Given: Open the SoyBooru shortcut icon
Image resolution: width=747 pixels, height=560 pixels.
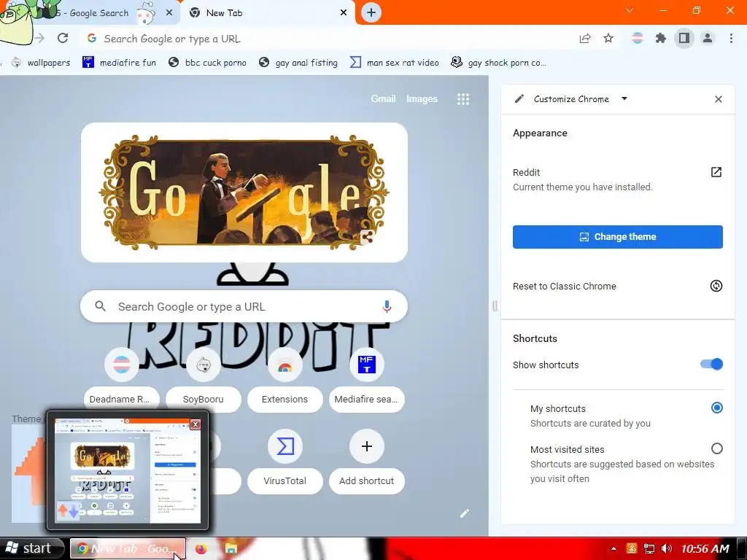Looking at the screenshot, I should click(x=204, y=365).
